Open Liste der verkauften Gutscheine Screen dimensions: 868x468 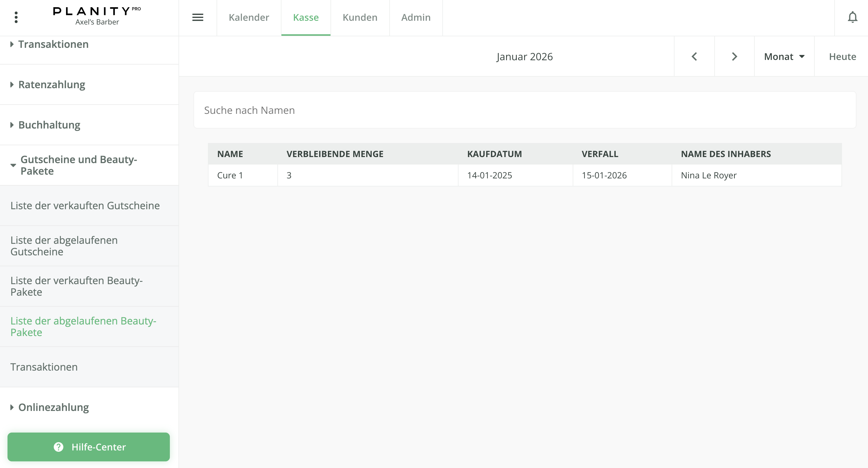(x=85, y=205)
